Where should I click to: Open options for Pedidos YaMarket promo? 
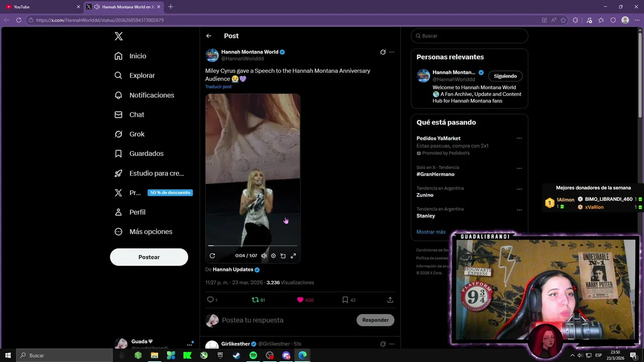pyautogui.click(x=519, y=138)
